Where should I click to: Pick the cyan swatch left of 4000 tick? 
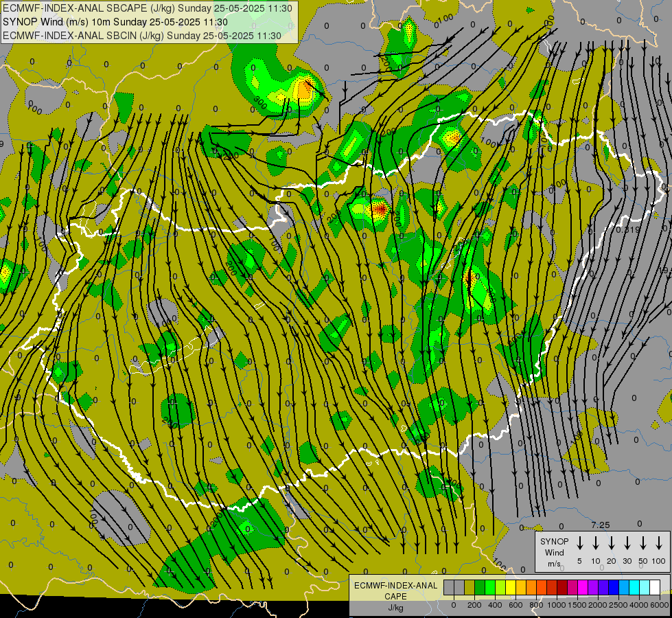coord(634,587)
